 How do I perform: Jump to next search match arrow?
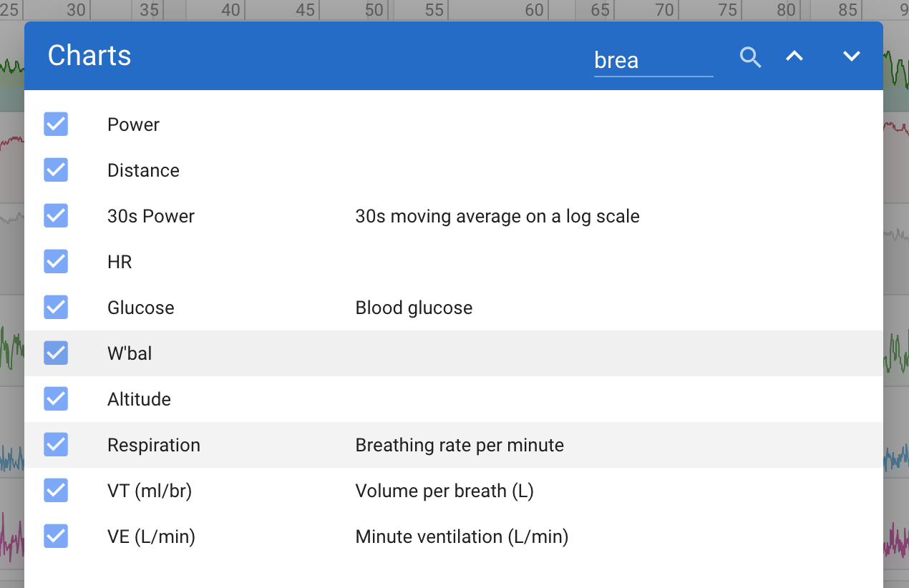(851, 56)
